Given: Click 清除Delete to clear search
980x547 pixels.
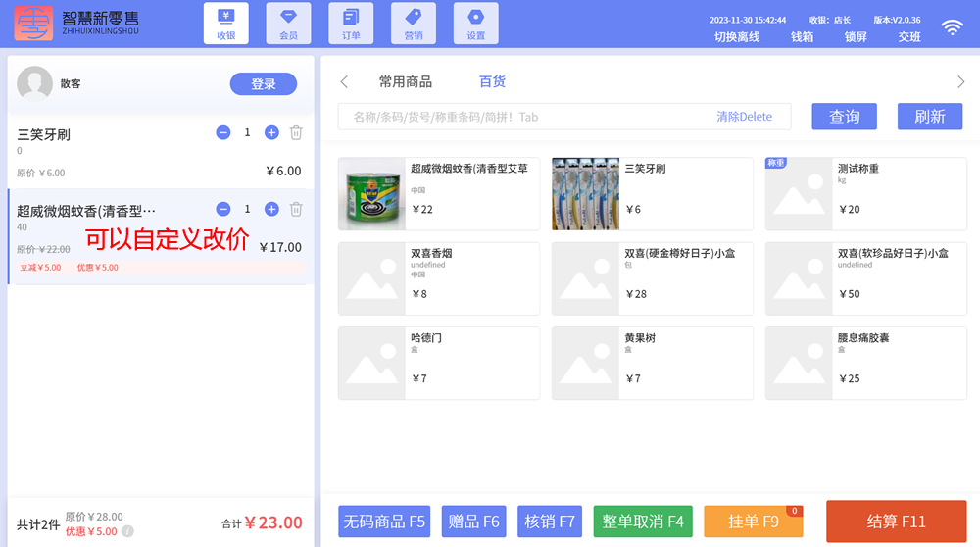Looking at the screenshot, I should coord(744,117).
